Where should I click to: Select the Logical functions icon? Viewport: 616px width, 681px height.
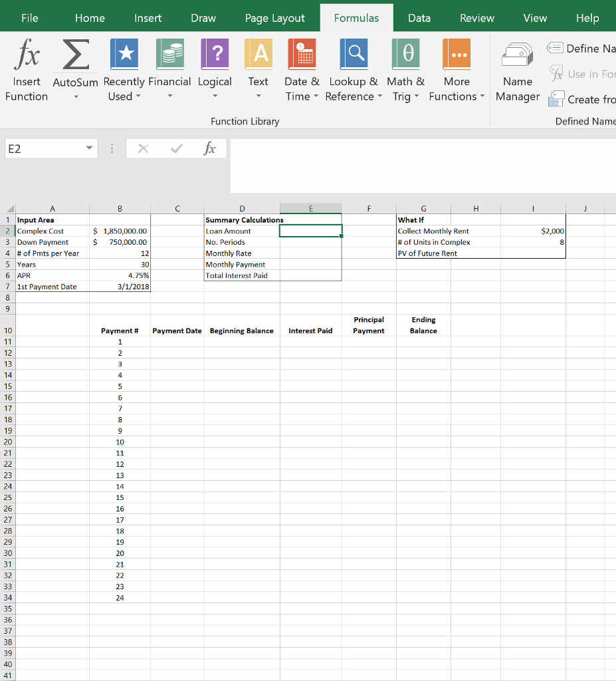pos(215,54)
